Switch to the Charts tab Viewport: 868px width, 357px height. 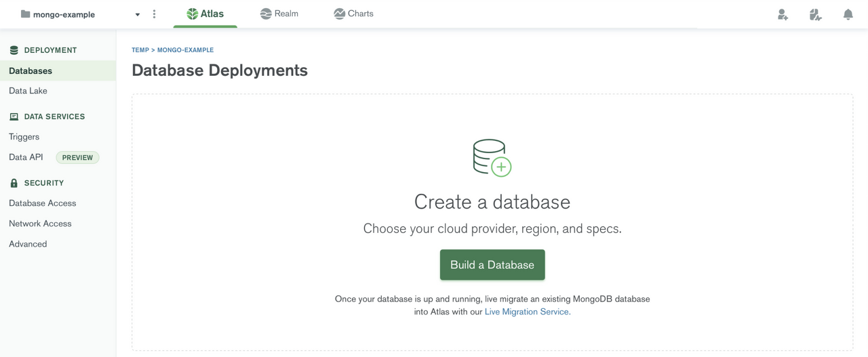[353, 14]
